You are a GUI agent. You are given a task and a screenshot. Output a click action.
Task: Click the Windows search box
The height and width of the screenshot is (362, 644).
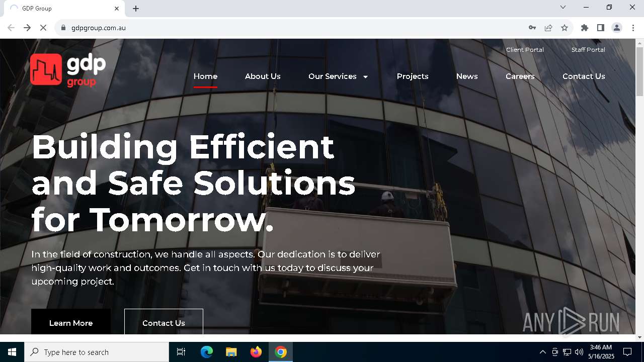[x=97, y=352]
